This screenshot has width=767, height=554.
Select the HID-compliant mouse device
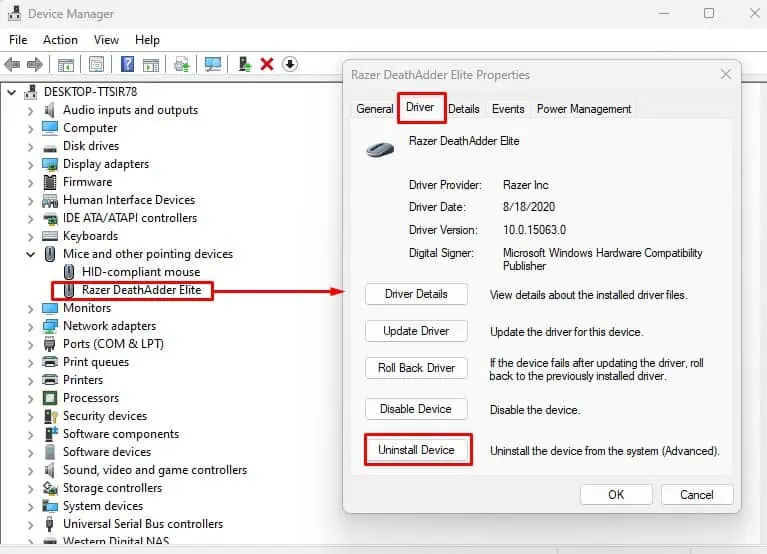pos(140,272)
